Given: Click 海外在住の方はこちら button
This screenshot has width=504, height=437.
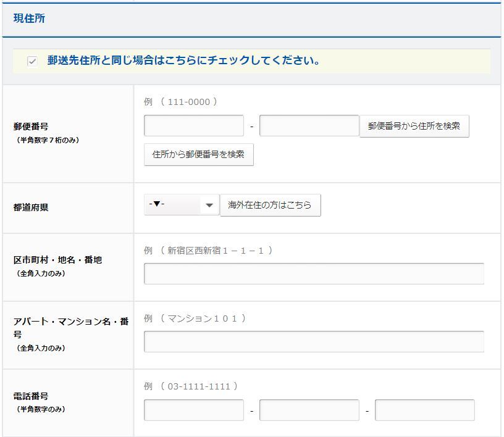Looking at the screenshot, I should tap(270, 205).
